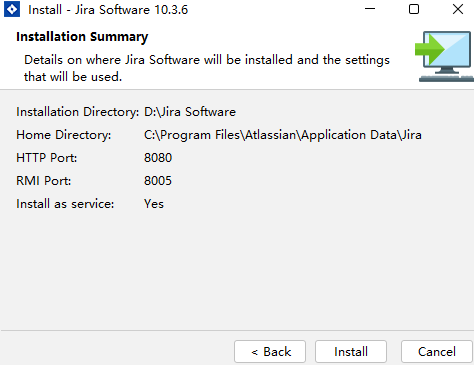Click the 'Install as service:' label

tap(65, 204)
